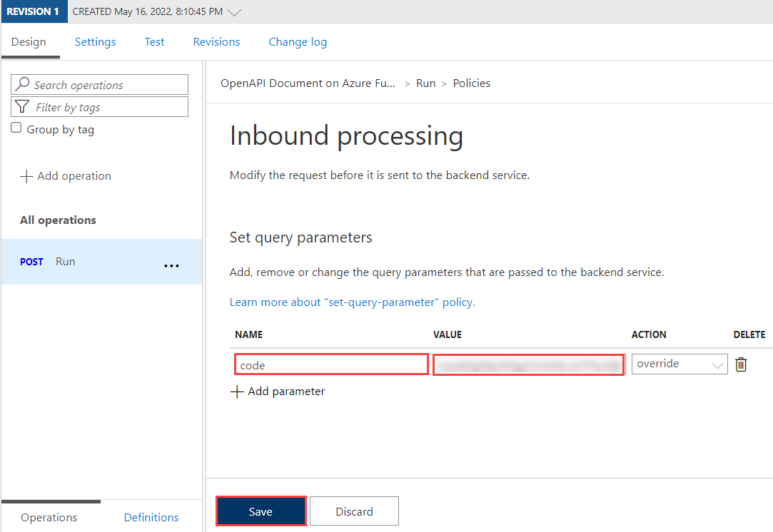Viewport: 773px width, 532px height.
Task: Select All operations
Action: [59, 220]
